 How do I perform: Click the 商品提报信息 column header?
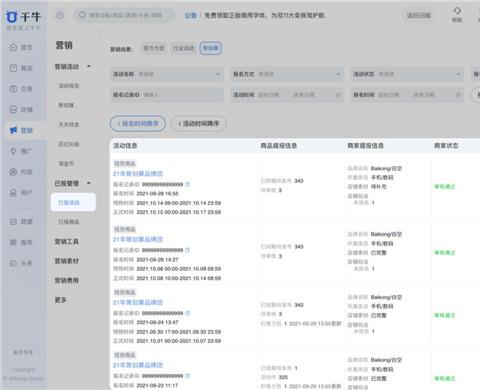pos(279,146)
